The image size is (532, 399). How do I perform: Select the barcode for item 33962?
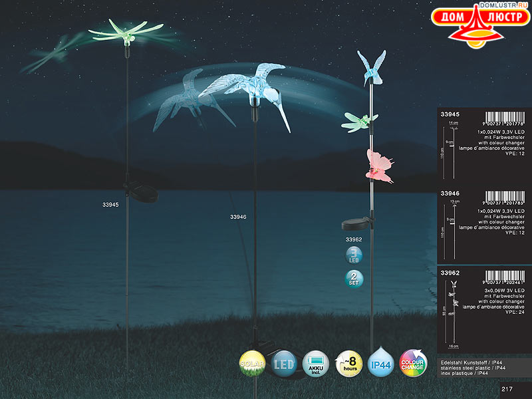point(505,277)
